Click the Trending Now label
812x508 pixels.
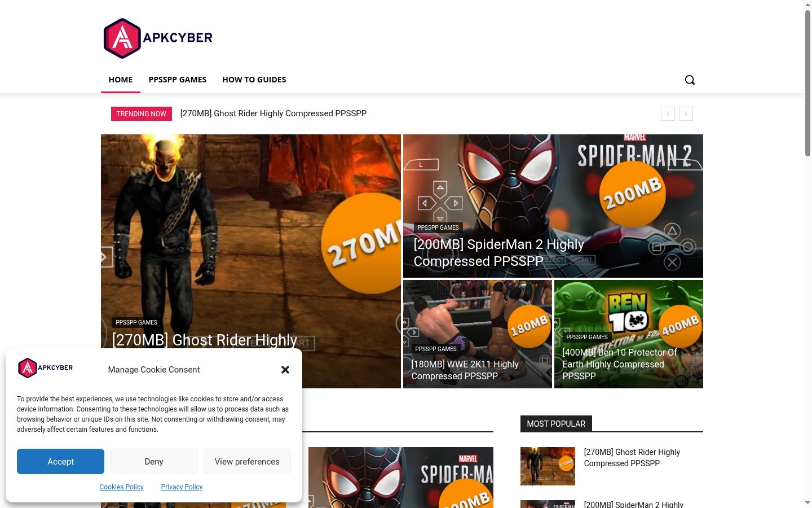pos(142,114)
